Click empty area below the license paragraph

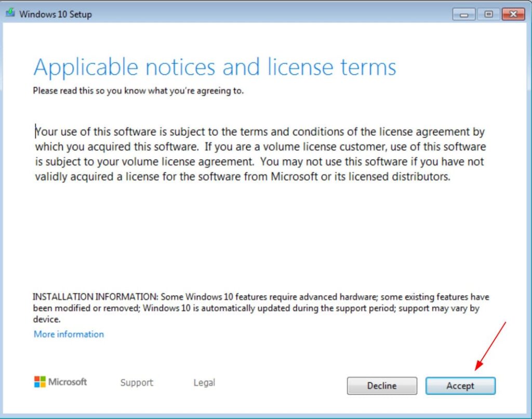(x=260, y=234)
